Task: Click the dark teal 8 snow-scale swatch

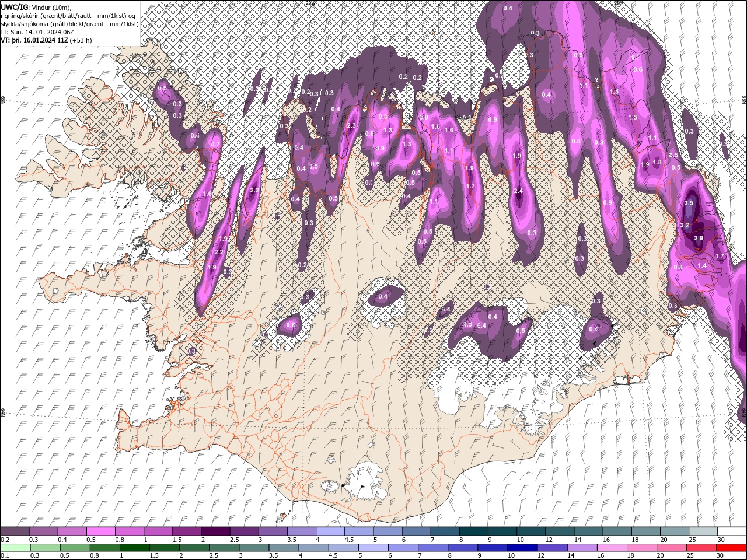Action: [474, 531]
